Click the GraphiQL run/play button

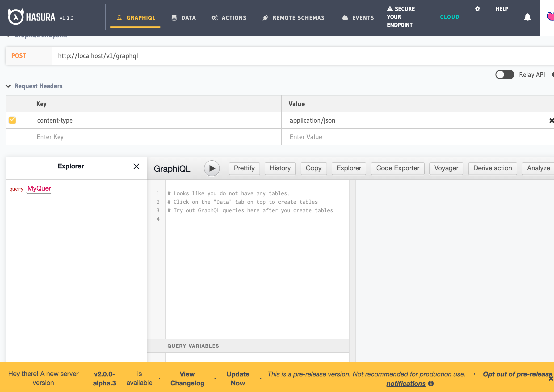click(212, 168)
